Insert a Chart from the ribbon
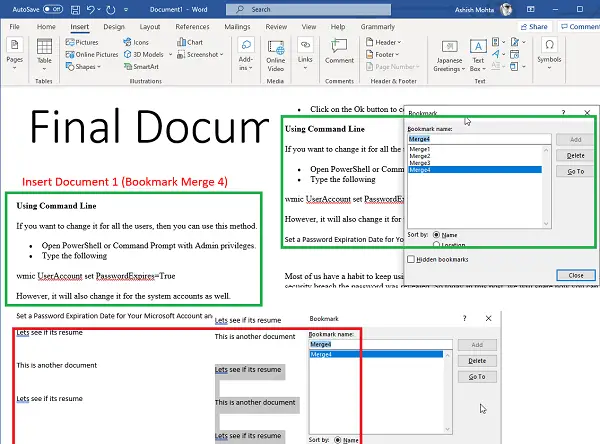 (x=190, y=42)
